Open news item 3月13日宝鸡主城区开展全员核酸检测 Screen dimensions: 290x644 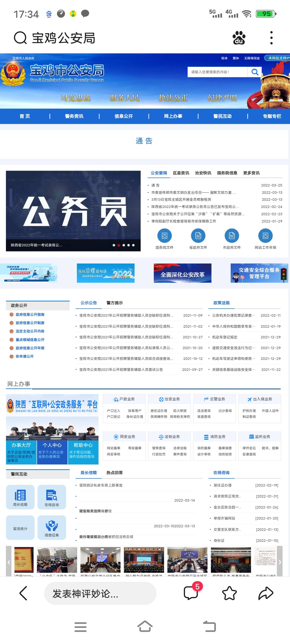coord(181,200)
